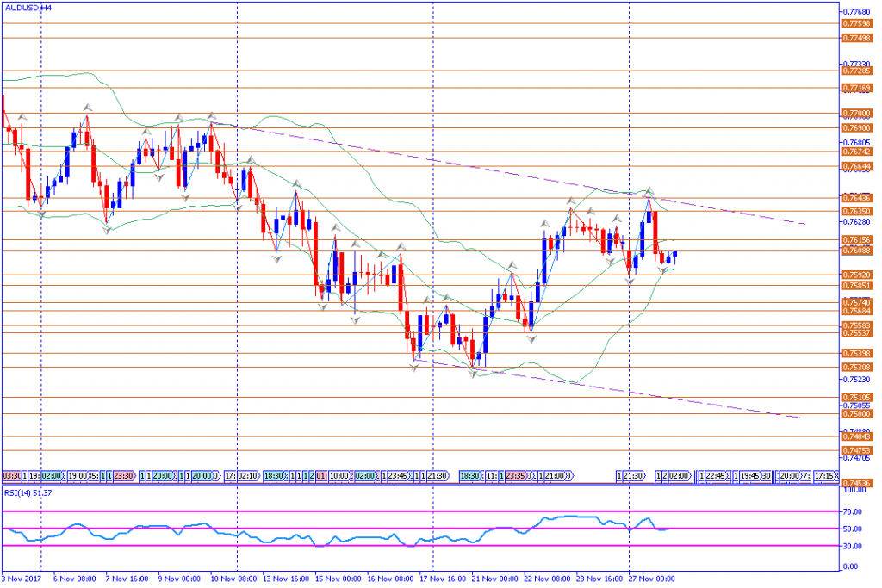Image resolution: width=882 pixels, height=588 pixels.
Task: Click the 0.76088 current price label
Action: point(856,251)
